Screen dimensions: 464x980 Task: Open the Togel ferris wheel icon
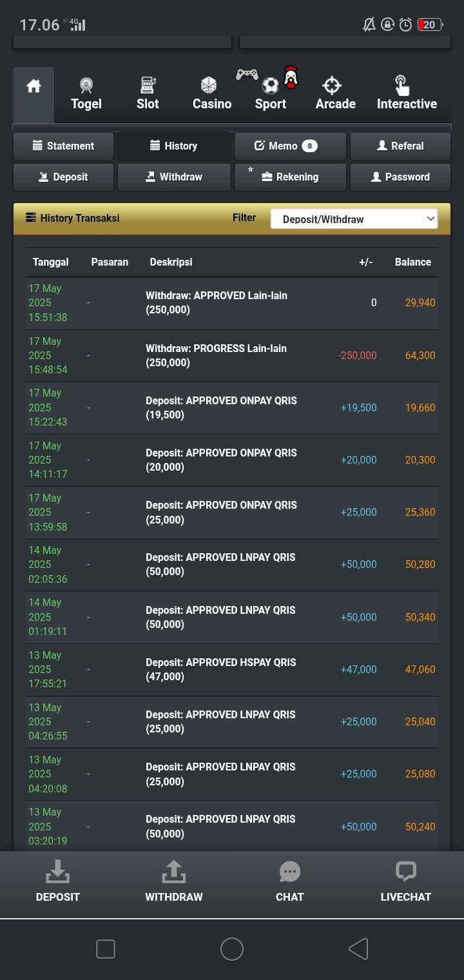pyautogui.click(x=86, y=85)
